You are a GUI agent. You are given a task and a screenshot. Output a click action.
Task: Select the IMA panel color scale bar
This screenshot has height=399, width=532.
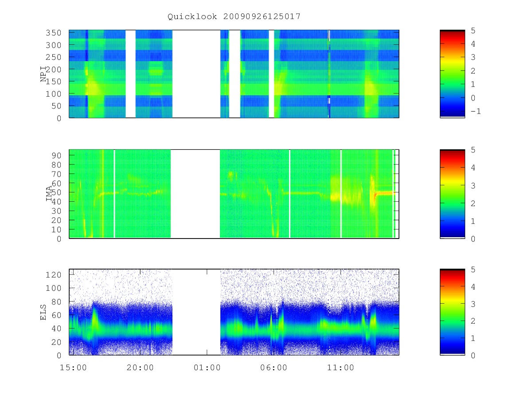452,194
